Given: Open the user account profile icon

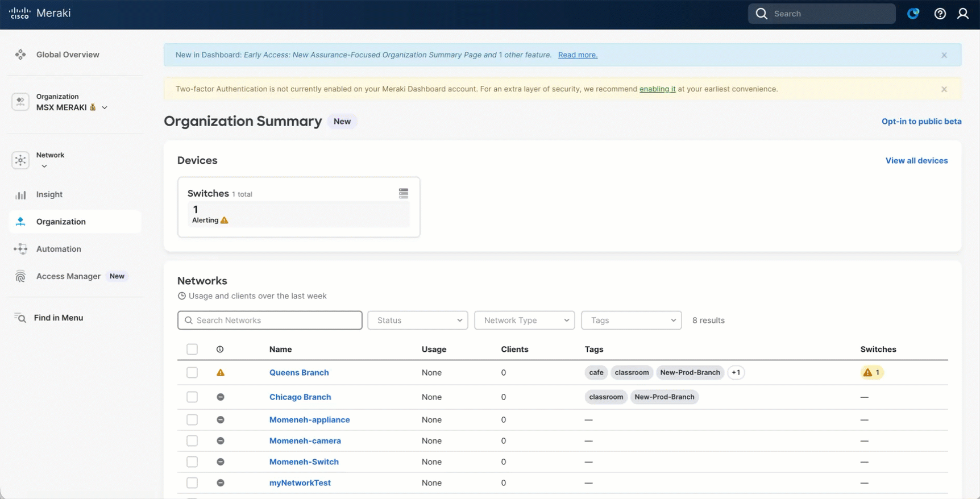Looking at the screenshot, I should [x=963, y=14].
